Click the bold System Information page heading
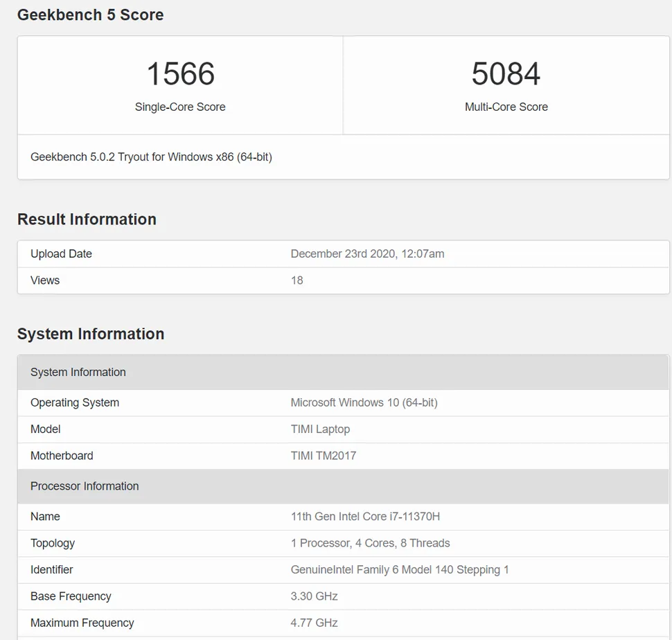This screenshot has height=640, width=672. coord(91,334)
